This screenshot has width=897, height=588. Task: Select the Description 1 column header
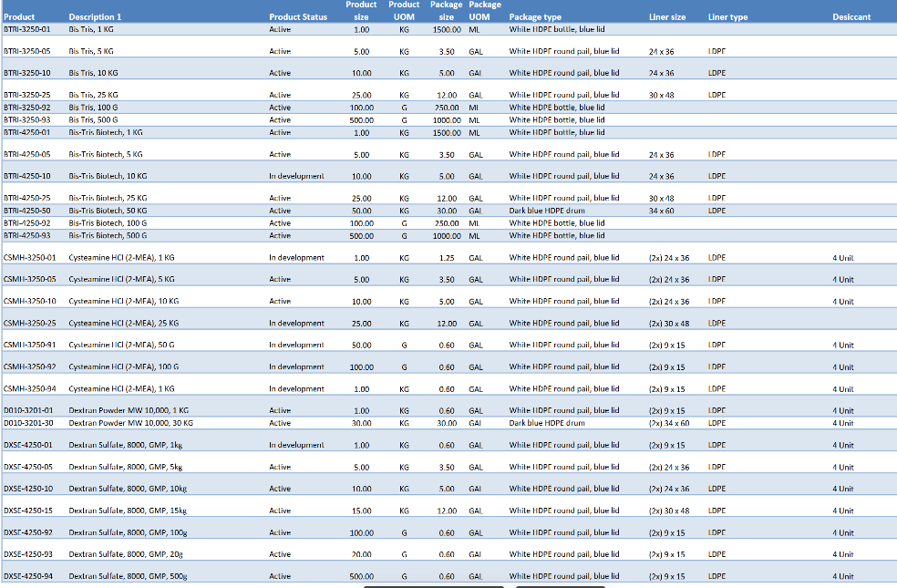[95, 17]
